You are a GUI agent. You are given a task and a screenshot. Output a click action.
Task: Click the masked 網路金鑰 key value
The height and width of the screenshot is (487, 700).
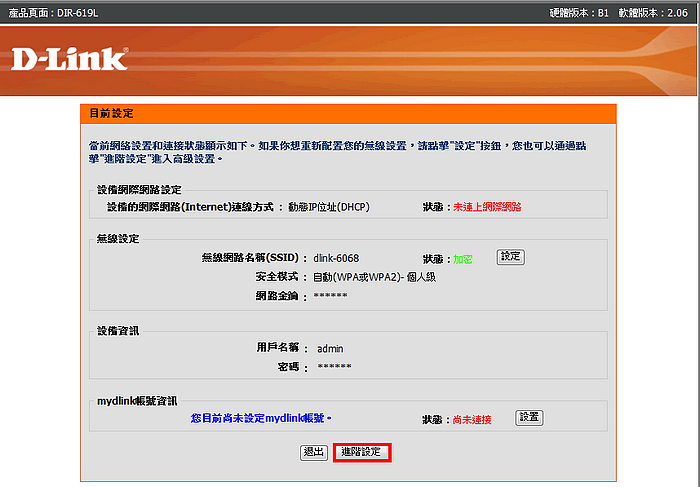pyautogui.click(x=330, y=296)
